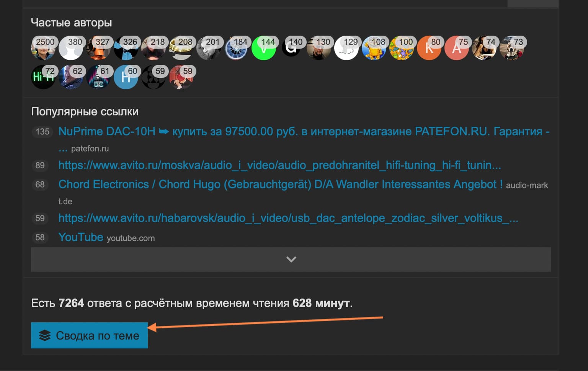Follow the Chord Electronics Chord Hugo link
The image size is (588, 371).
click(x=280, y=184)
